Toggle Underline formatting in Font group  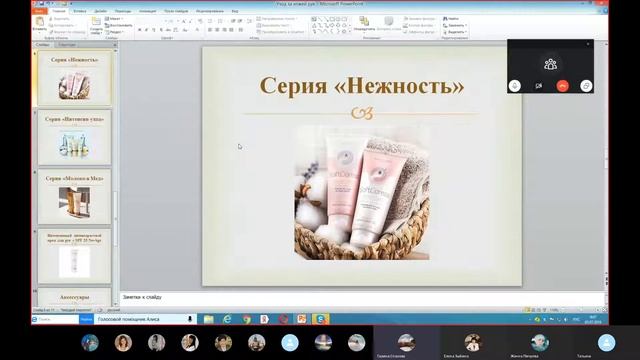click(x=153, y=30)
